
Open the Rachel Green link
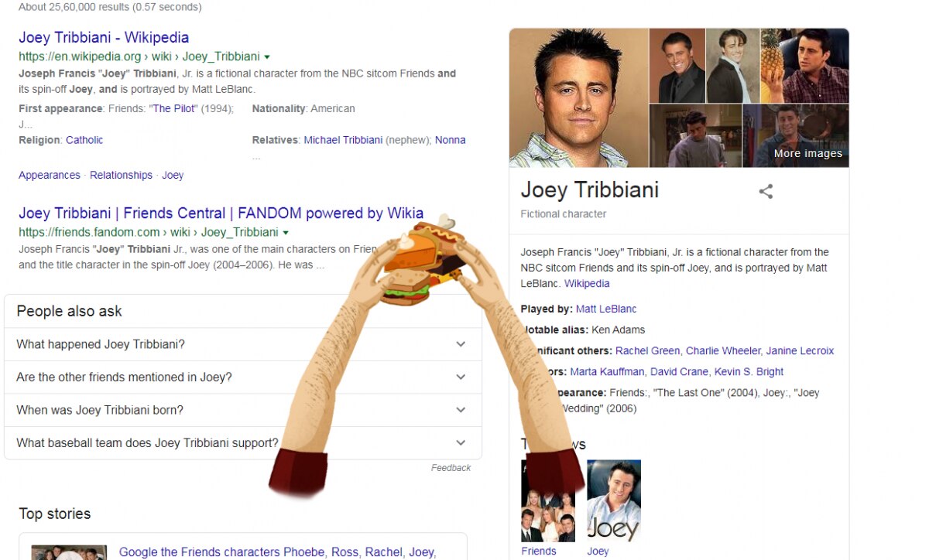[x=647, y=351]
